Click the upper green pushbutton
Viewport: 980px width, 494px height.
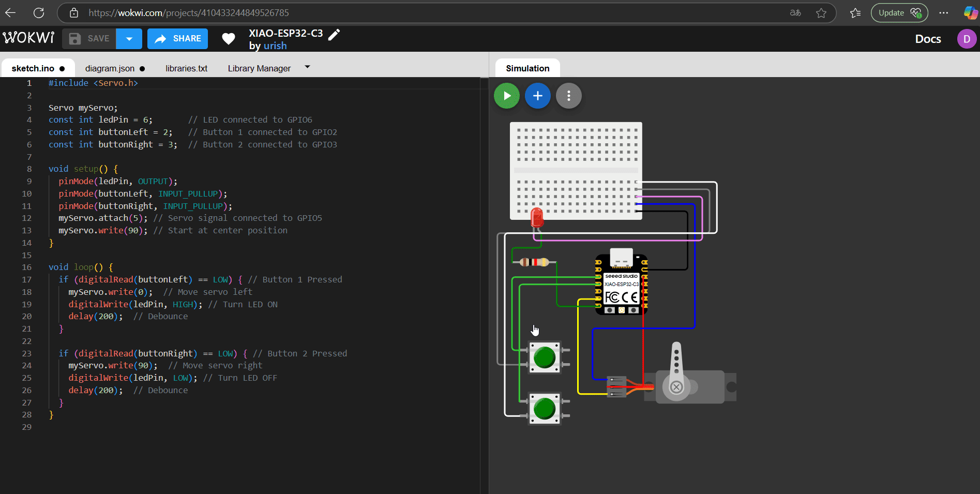[x=544, y=357]
